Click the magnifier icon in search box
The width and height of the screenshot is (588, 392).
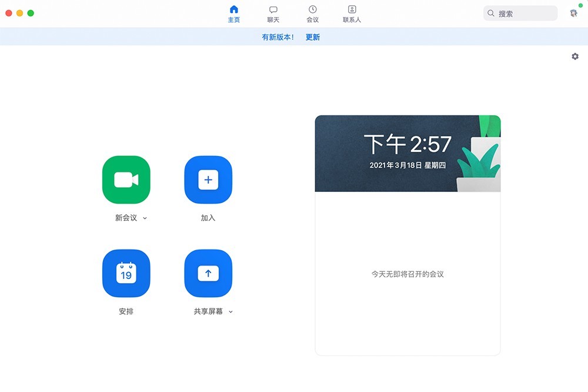(x=491, y=13)
